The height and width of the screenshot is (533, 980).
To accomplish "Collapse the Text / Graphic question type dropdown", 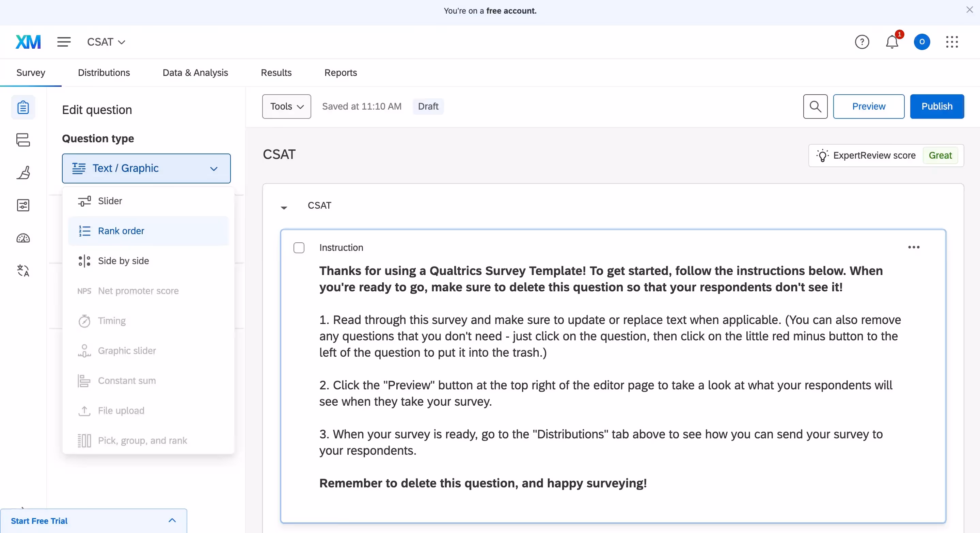I will (146, 168).
